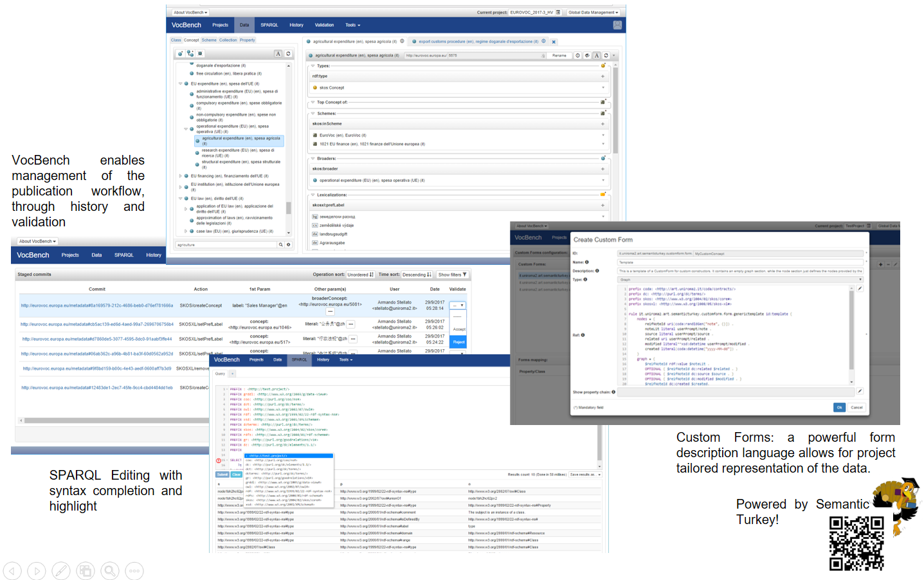The image size is (924, 580).
Task: Click the pencil icon beside the Ref code editor
Action: [x=860, y=289]
